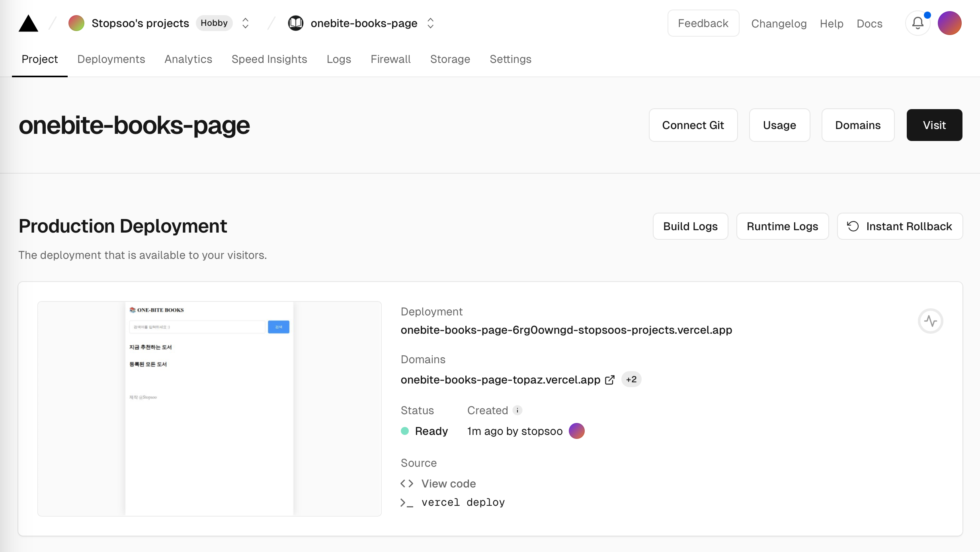Viewport: 980px width, 552px height.
Task: Click the onebite-books-page breadcrumb name
Action: (x=364, y=23)
